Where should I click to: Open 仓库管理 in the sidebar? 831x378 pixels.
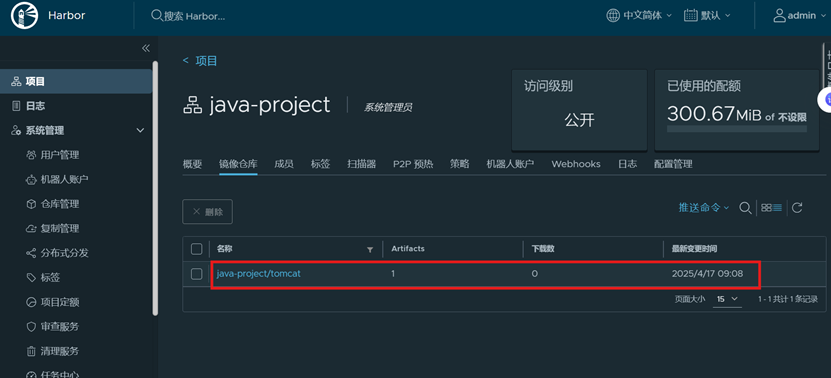point(60,204)
